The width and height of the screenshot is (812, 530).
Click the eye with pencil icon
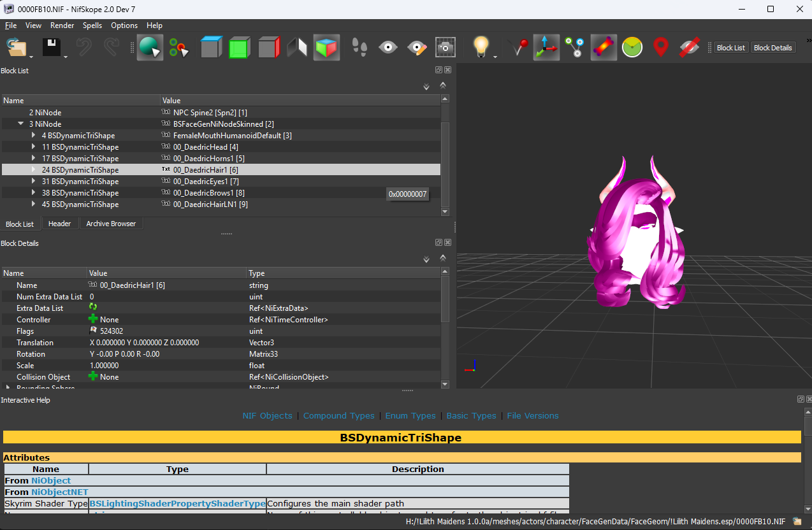pos(417,47)
